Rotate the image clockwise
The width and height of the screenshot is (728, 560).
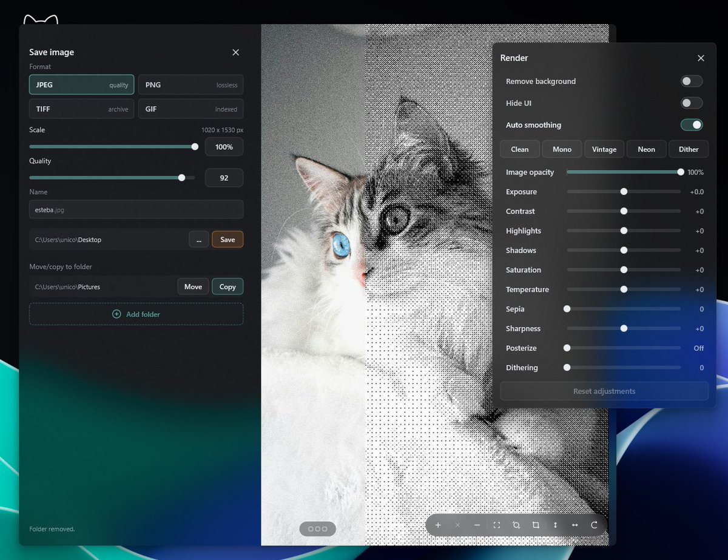pyautogui.click(x=594, y=525)
